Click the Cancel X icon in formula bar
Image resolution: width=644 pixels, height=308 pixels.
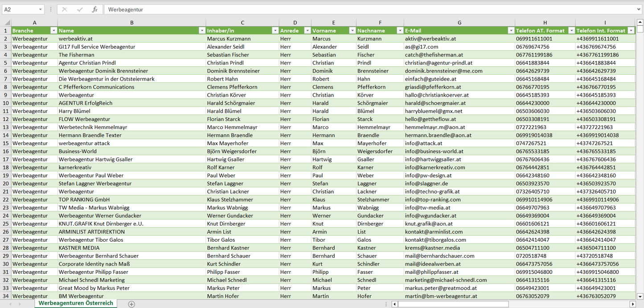point(65,9)
